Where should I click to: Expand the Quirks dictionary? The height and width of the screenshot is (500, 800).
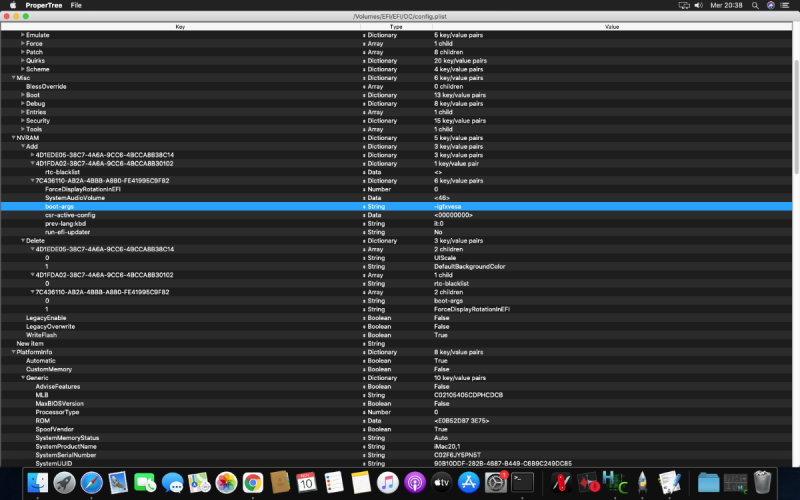[24, 61]
